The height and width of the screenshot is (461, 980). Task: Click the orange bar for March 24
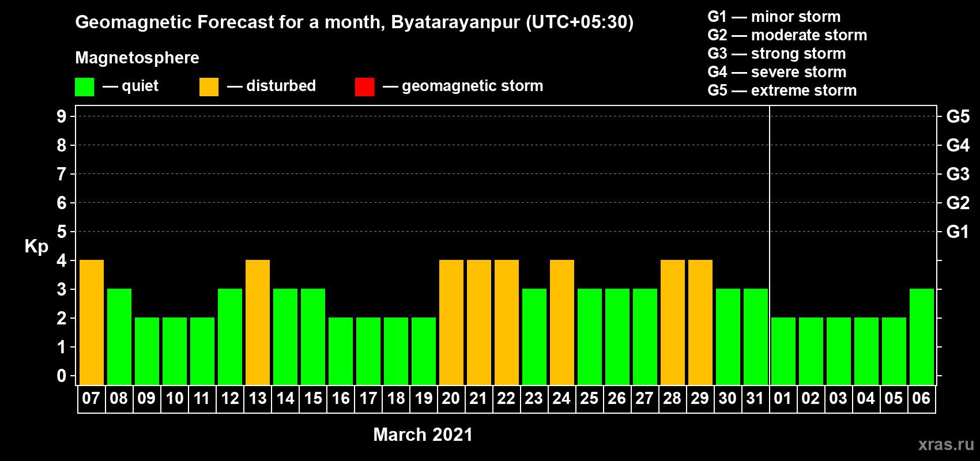tap(562, 323)
